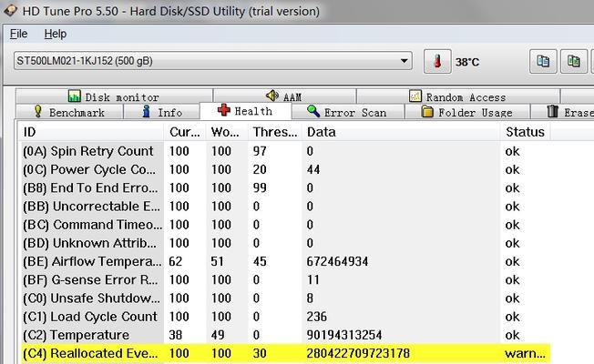Click the red cross Health icon
The width and height of the screenshot is (594, 364).
[x=224, y=110]
